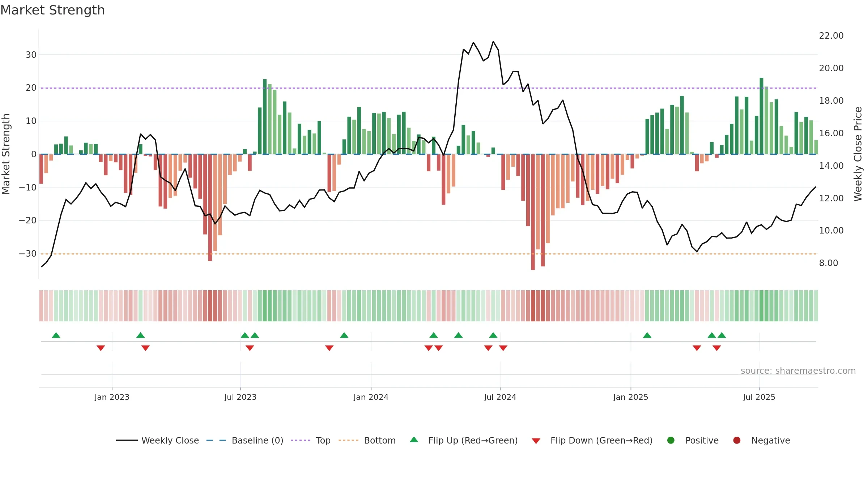Click the orange dotted Bottom line sample in legend
Image resolution: width=868 pixels, height=488 pixels.
(349, 440)
